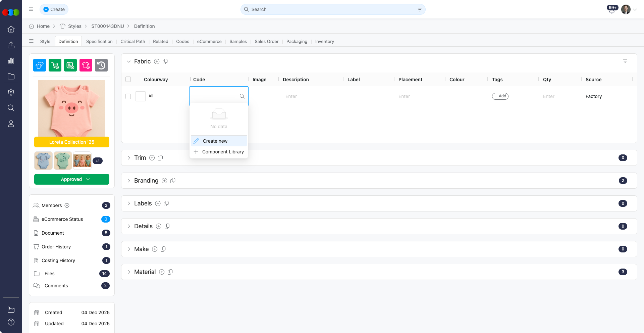644x333 pixels.
Task: Open notifications bell with 99+ badge
Action: (x=611, y=10)
